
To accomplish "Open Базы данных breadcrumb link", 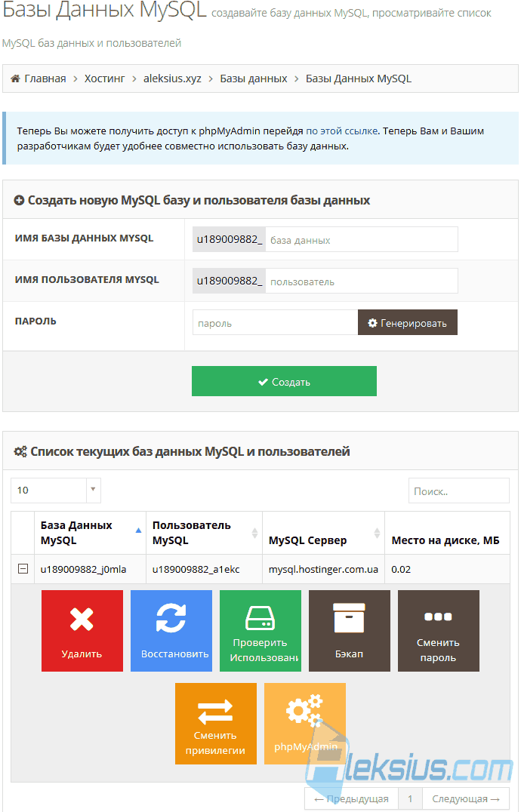I will [253, 78].
